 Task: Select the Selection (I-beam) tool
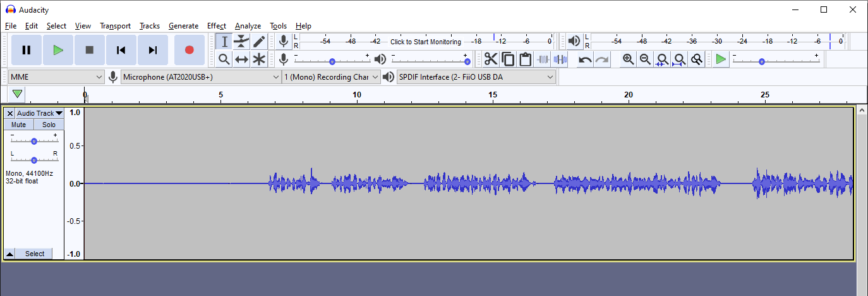[x=224, y=42]
